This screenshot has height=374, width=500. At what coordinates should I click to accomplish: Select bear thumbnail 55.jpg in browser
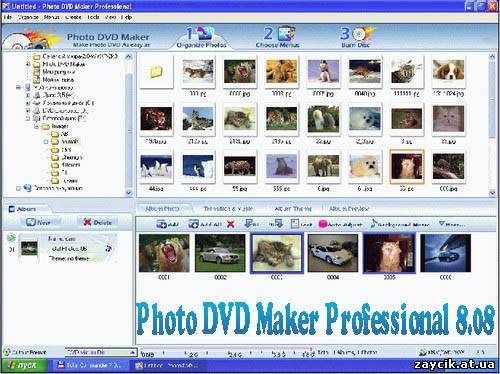pyautogui.click(x=240, y=166)
